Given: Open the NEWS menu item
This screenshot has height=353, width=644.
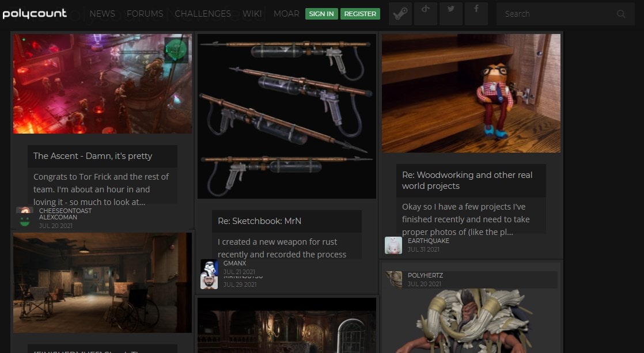Looking at the screenshot, I should click(x=102, y=13).
